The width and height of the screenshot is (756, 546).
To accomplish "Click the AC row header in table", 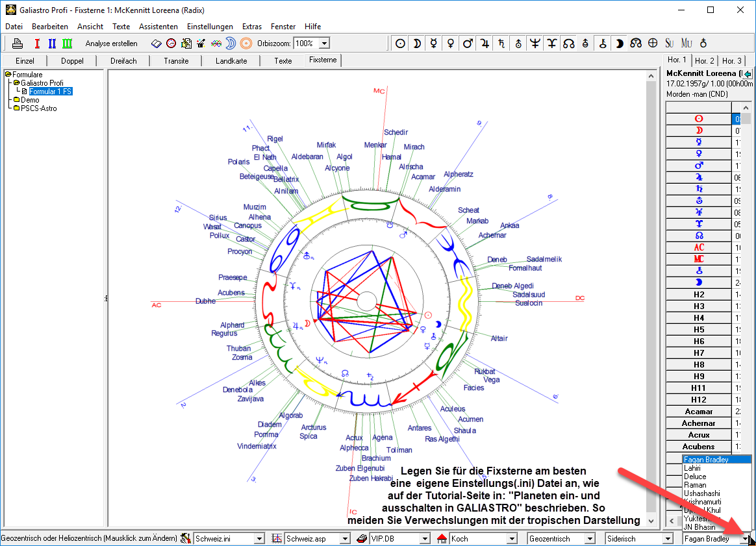I will point(699,247).
